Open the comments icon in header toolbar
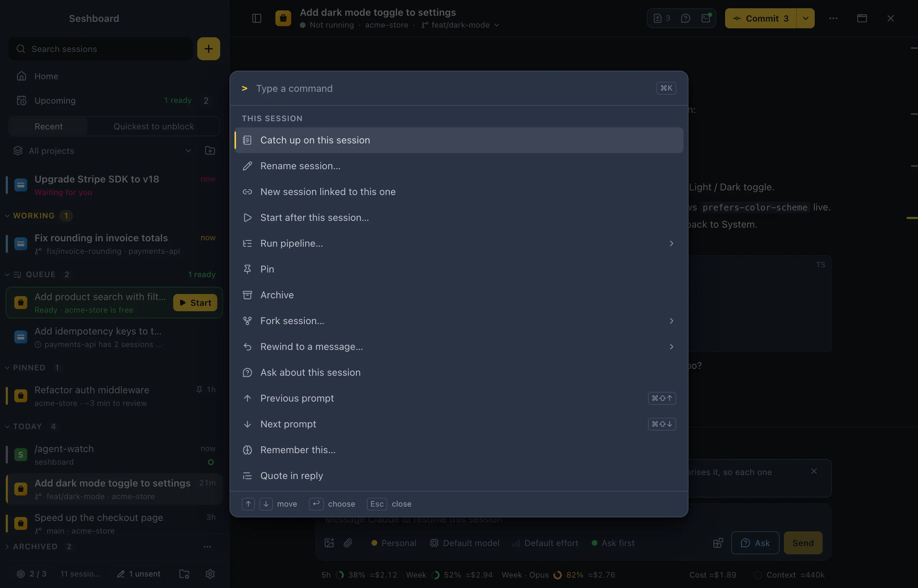Screen dimensions: 918x588 [685, 18]
